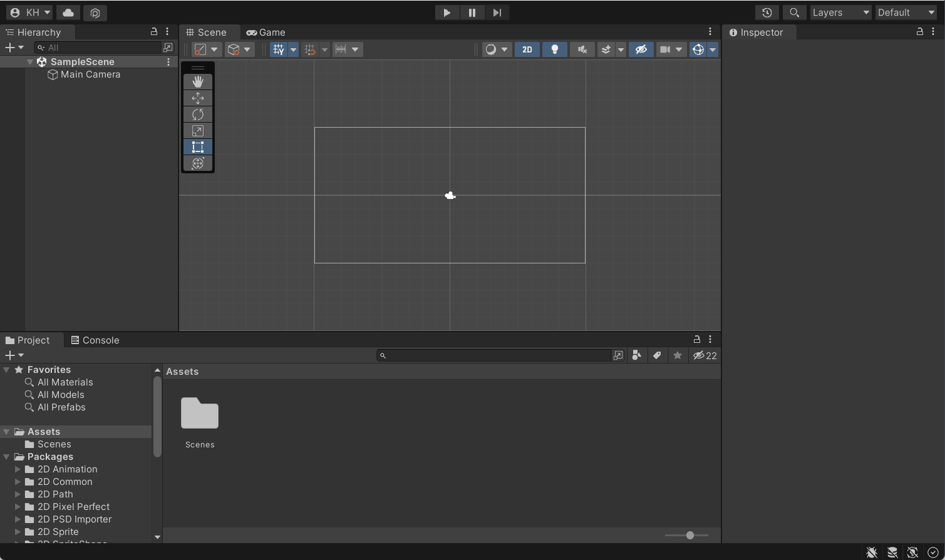The height and width of the screenshot is (560, 945).
Task: Open gizmos dropdown arrow
Action: coord(712,49)
